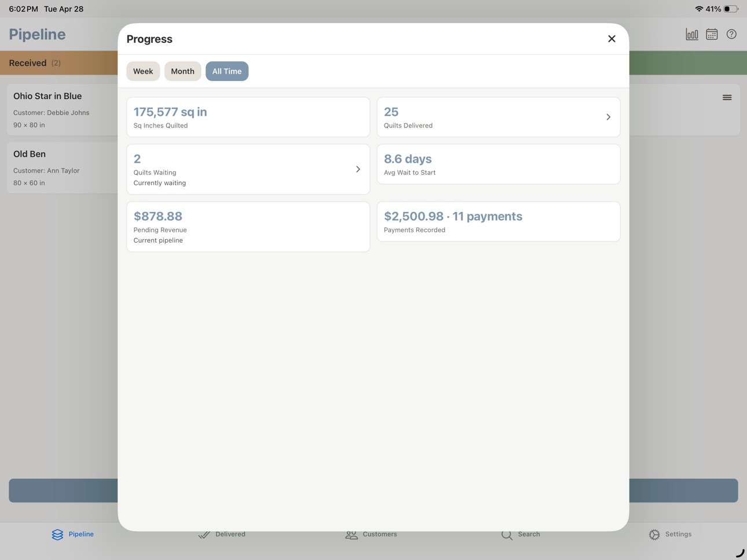Image resolution: width=747 pixels, height=560 pixels.
Task: Open the calendar icon in header
Action: [712, 34]
